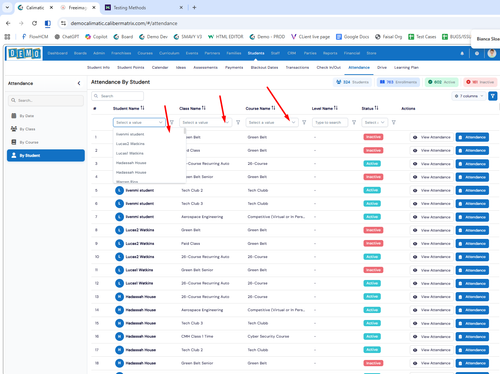The image size is (500, 374).
Task: Open the user profile avatar
Action: click(x=492, y=53)
